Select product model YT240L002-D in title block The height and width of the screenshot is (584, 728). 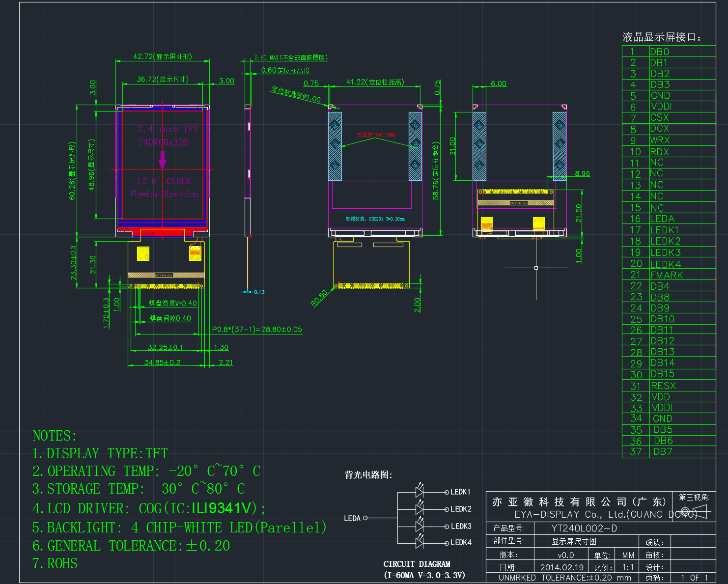pyautogui.click(x=584, y=528)
